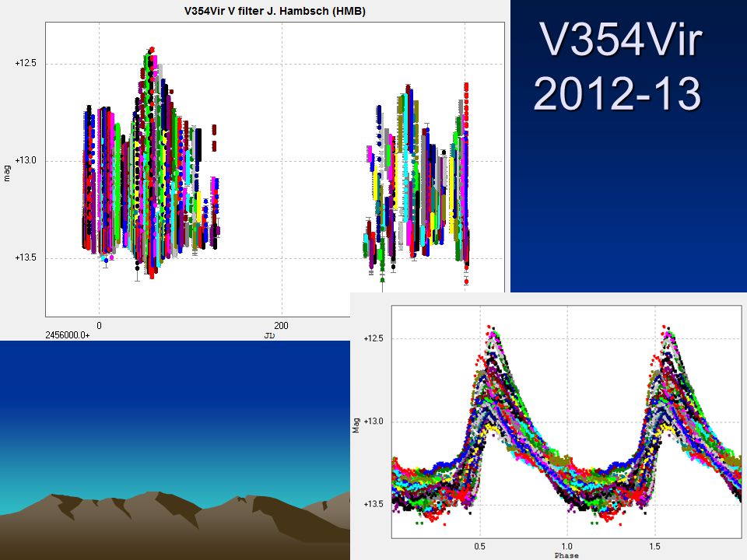Click the +13.5 label on the upper chart
The height and width of the screenshot is (560, 747).
tap(26, 257)
